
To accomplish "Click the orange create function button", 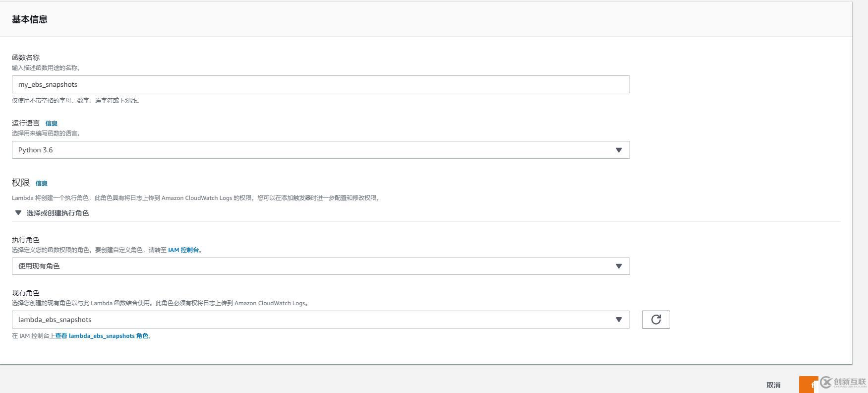I will click(x=809, y=385).
